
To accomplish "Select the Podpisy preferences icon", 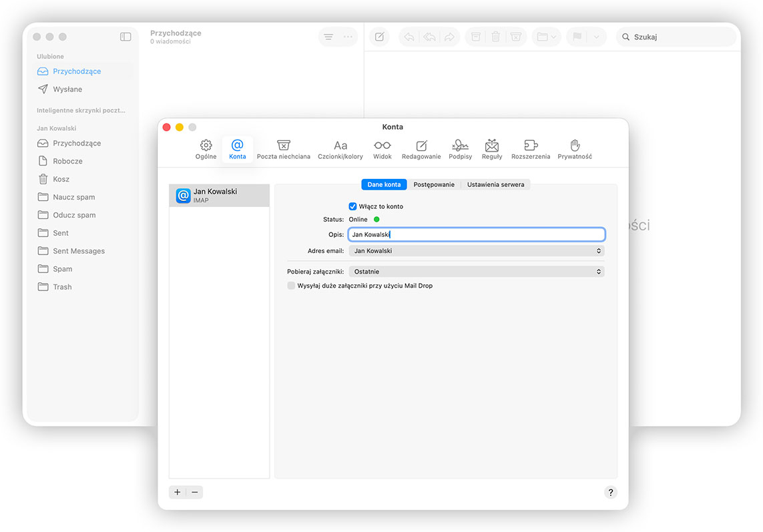I will coord(460,148).
